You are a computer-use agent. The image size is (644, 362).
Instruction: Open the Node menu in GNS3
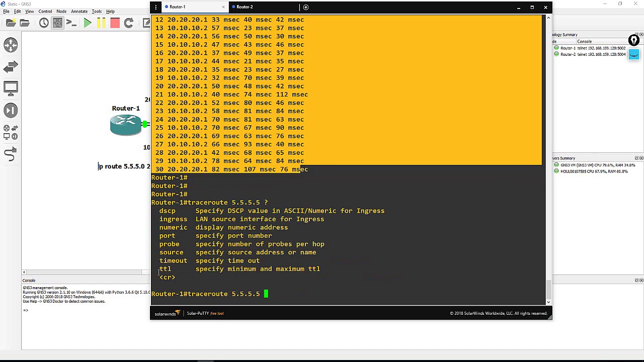pyautogui.click(x=61, y=11)
